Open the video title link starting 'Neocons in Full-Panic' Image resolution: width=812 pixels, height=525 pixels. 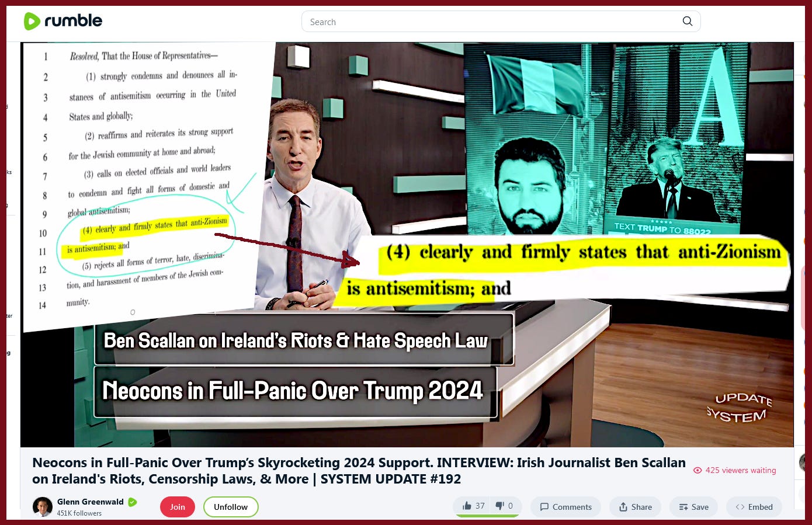pyautogui.click(x=359, y=471)
